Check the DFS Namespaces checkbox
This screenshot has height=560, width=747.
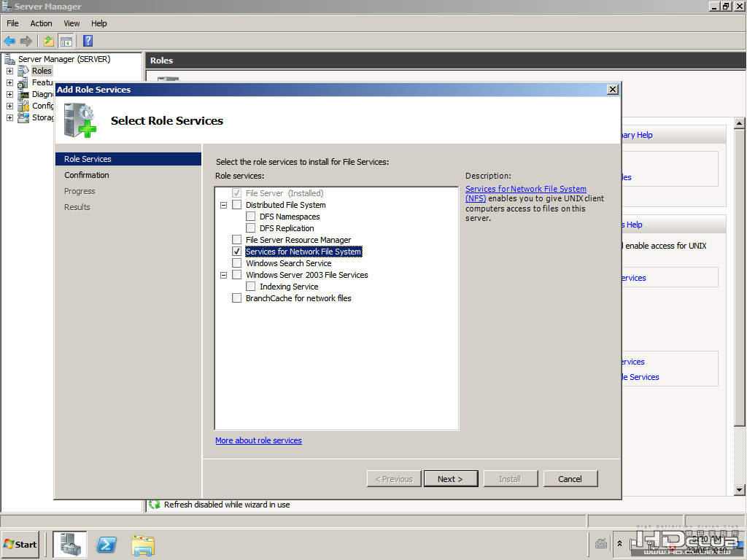pos(251,217)
